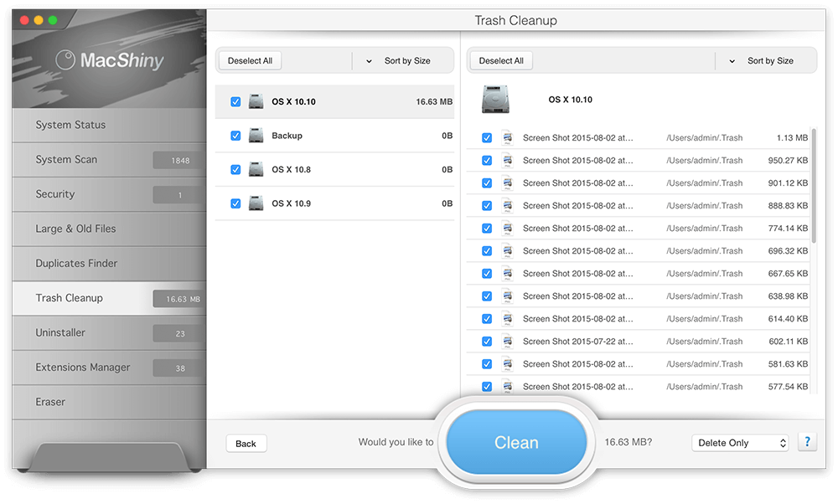This screenshot has height=504, width=838.
Task: Uncheck the OS X 10.9 drive checkbox
Action: [x=235, y=203]
